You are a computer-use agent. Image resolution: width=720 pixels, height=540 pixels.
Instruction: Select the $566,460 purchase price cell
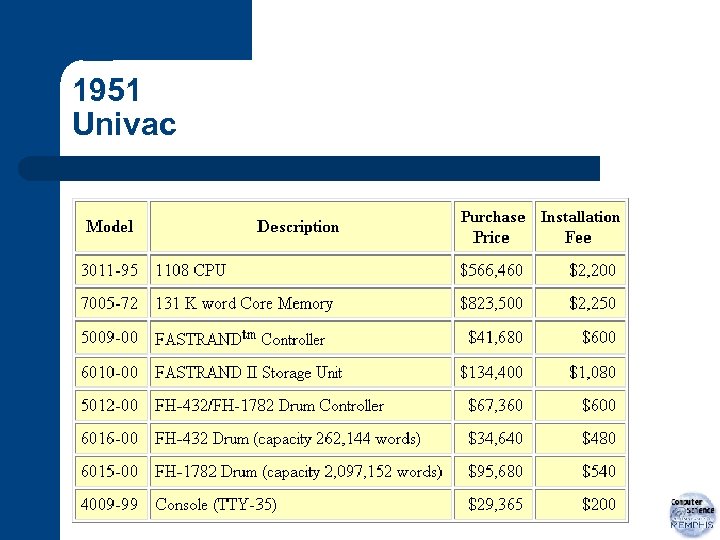491,270
